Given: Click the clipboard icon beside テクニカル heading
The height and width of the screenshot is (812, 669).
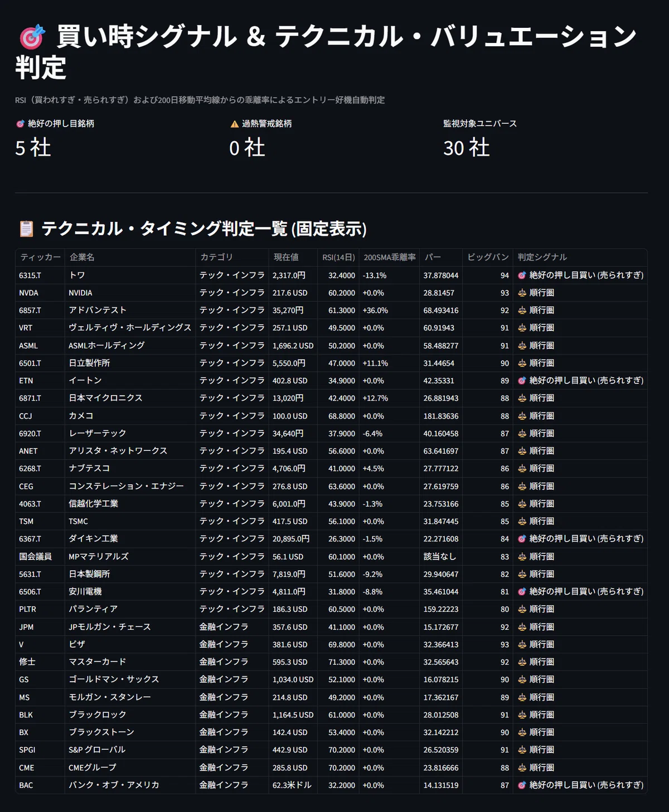Looking at the screenshot, I should [x=26, y=228].
